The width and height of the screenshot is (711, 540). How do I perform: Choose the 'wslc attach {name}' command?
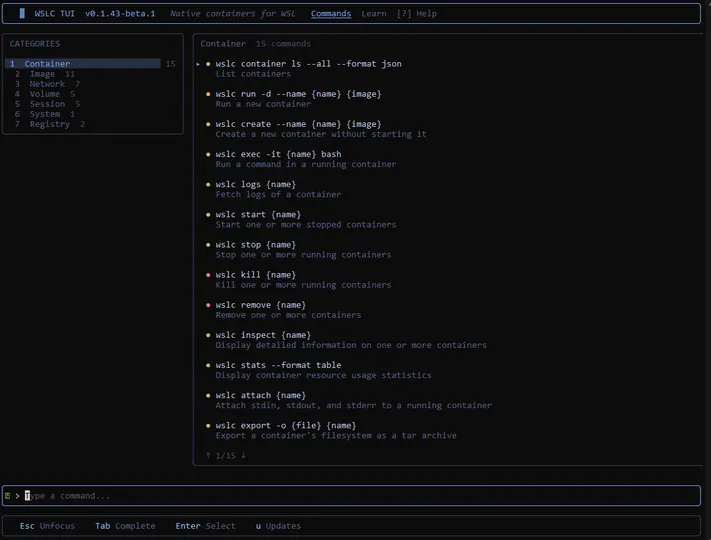[261, 395]
